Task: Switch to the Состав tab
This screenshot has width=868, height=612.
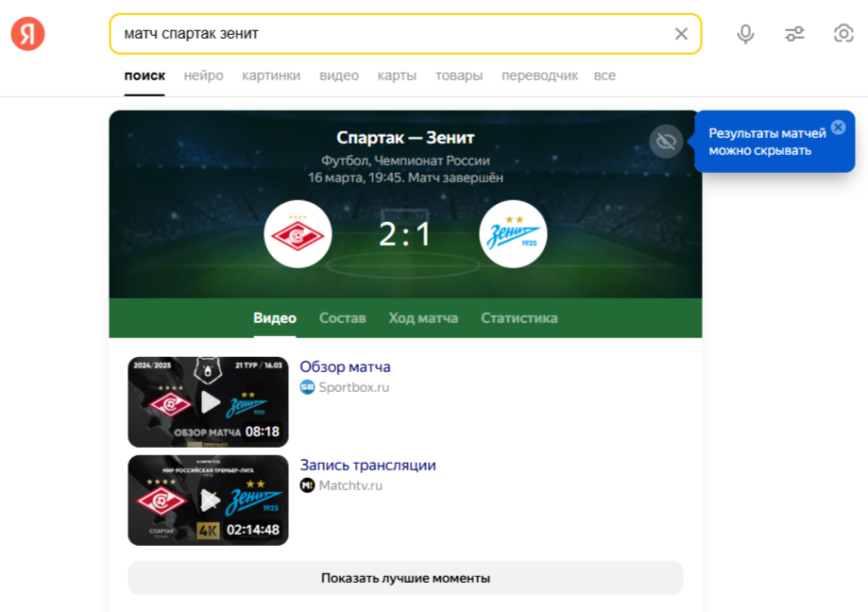Action: [342, 318]
